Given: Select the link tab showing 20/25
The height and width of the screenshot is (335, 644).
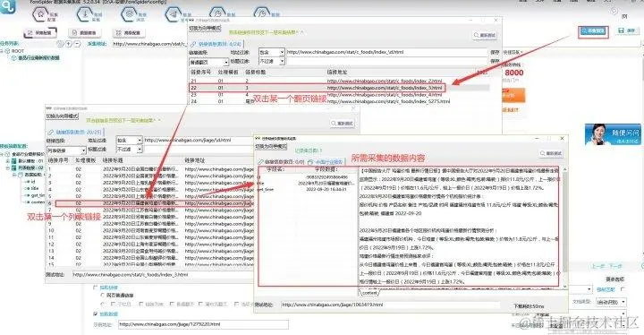Looking at the screenshot, I should click(74, 132).
